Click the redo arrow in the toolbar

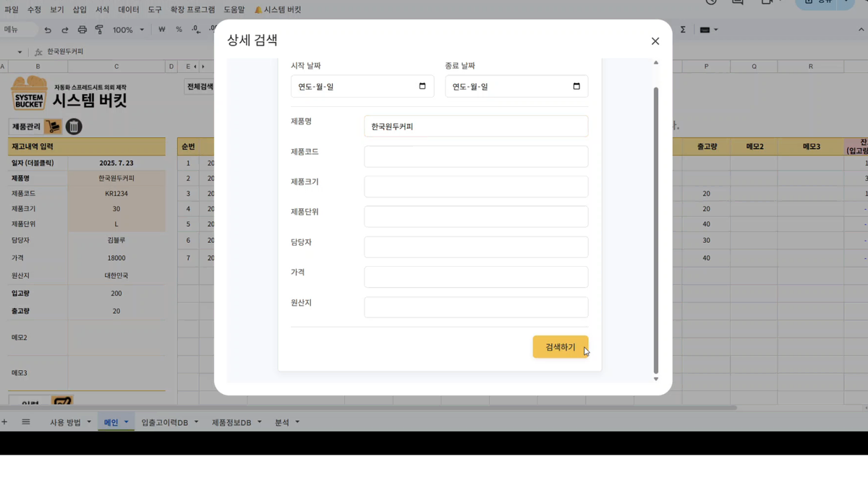(64, 30)
